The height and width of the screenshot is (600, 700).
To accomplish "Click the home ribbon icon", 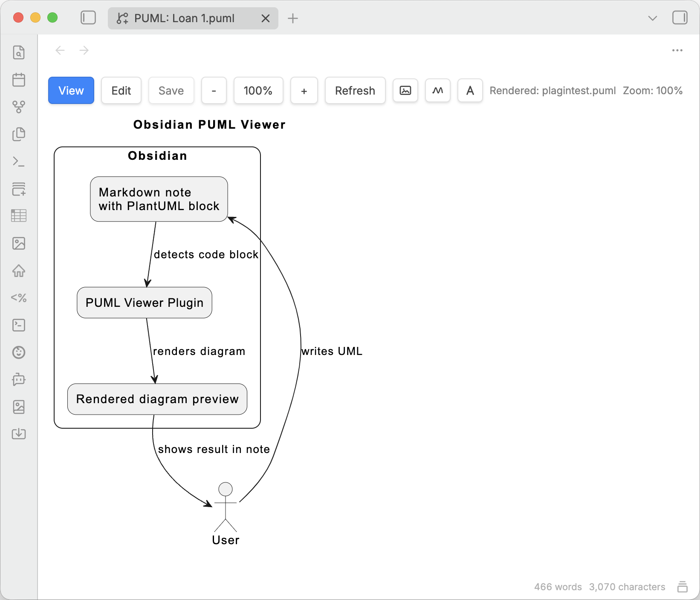I will [x=19, y=271].
